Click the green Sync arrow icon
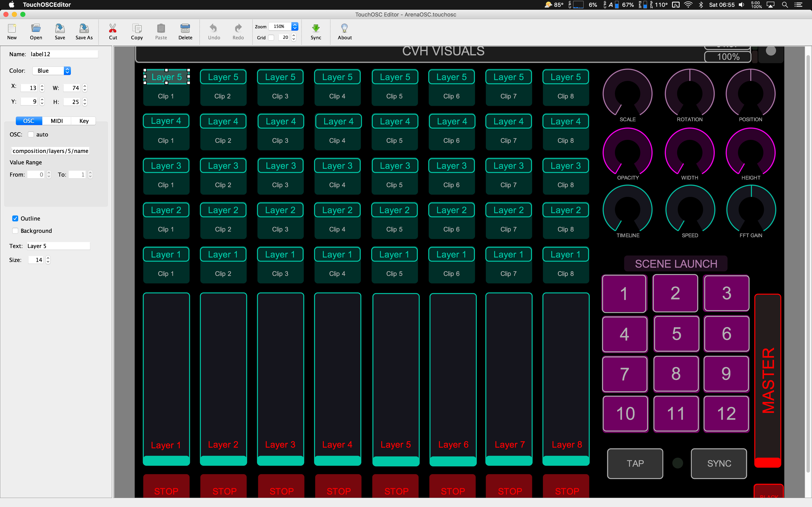Viewport: 812px width, 507px height. (316, 29)
